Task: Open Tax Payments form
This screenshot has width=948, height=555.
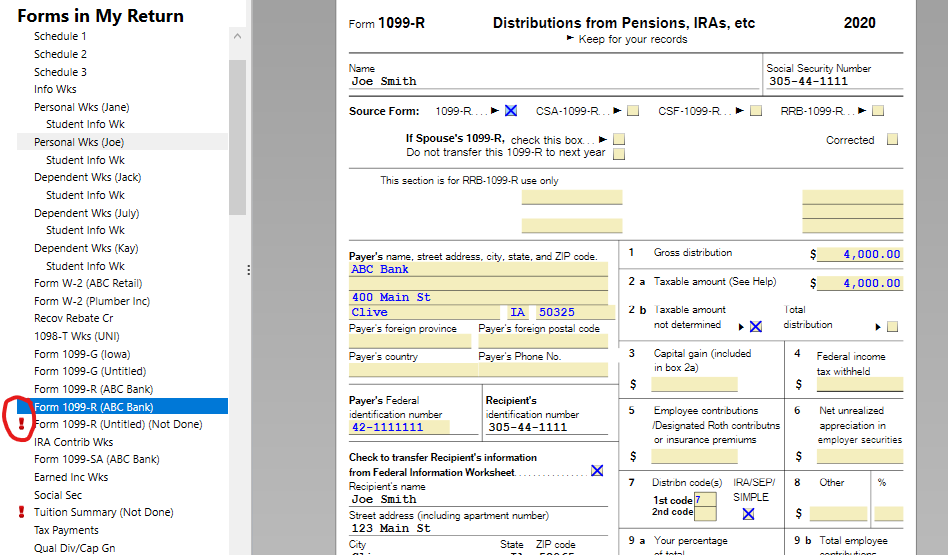Action: point(66,530)
